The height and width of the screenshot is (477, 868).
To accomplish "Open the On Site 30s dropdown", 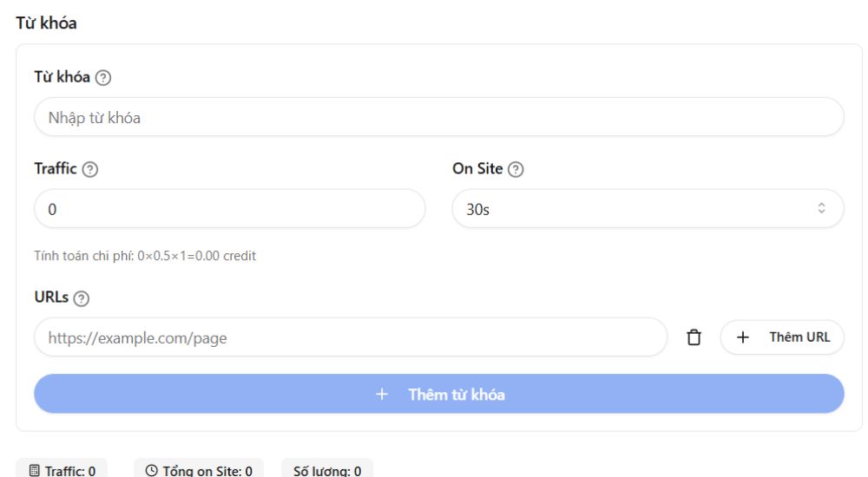I will tap(648, 209).
